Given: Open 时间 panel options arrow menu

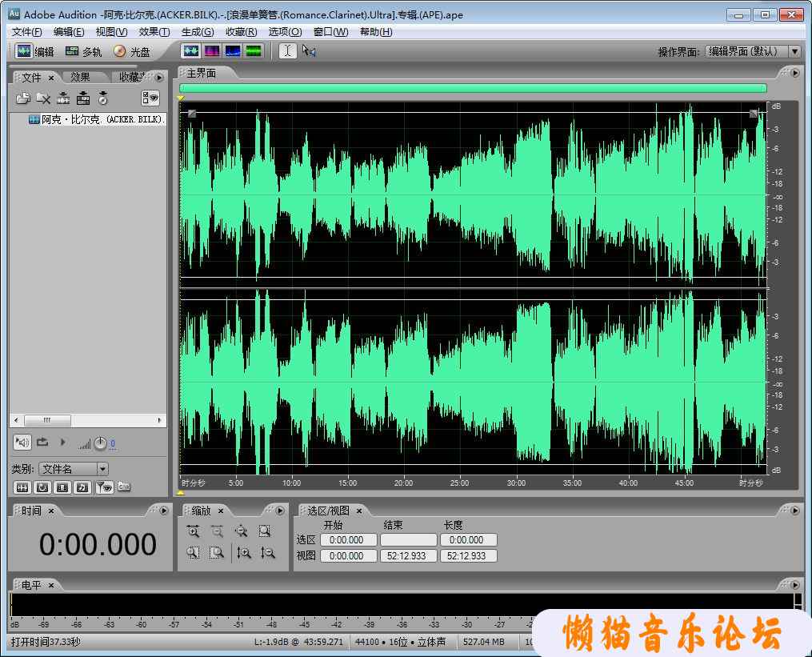Looking at the screenshot, I should (164, 511).
